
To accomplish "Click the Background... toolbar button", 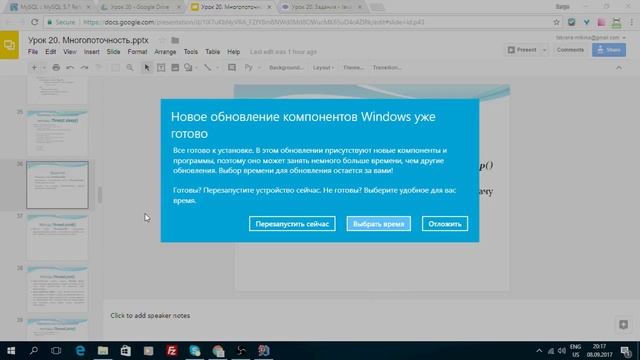I will [286, 67].
